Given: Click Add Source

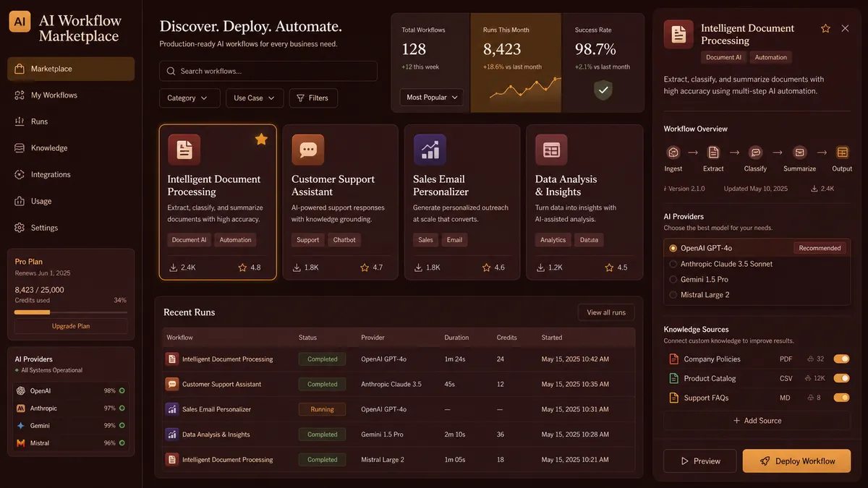Looking at the screenshot, I should [x=757, y=420].
